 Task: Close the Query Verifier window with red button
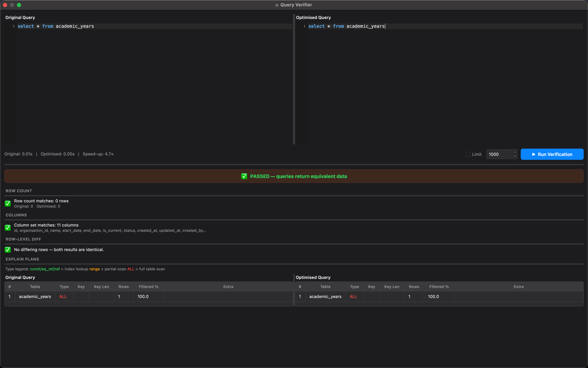(5, 5)
